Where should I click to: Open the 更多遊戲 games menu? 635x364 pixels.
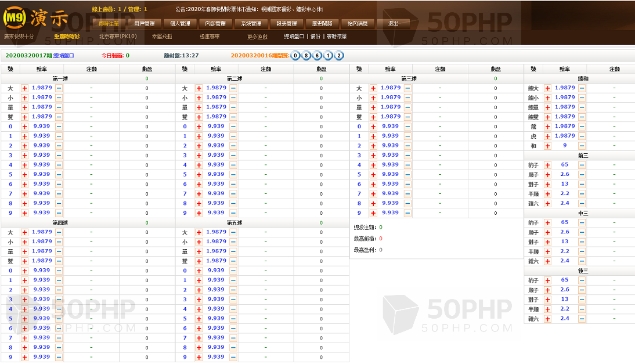[x=257, y=37]
